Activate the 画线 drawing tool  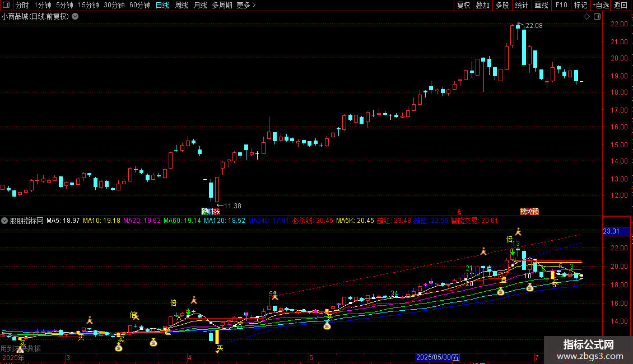[541, 5]
